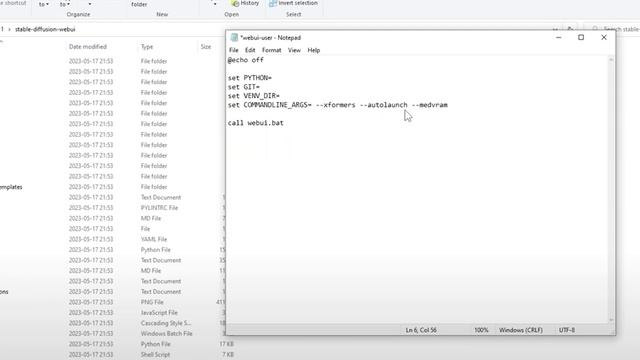Image resolution: width=640 pixels, height=360 pixels.
Task: Click the 'call webui.bat' line in Notepad
Action: [256, 123]
